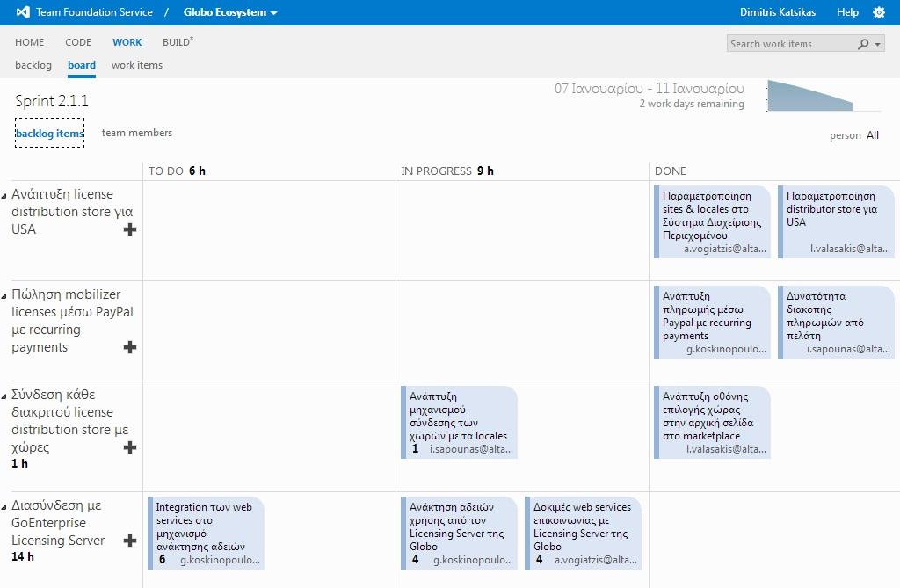Open 'Παραμετροποίηση sites & locales' card
Image resolution: width=900 pixels, height=588 pixels.
point(712,221)
